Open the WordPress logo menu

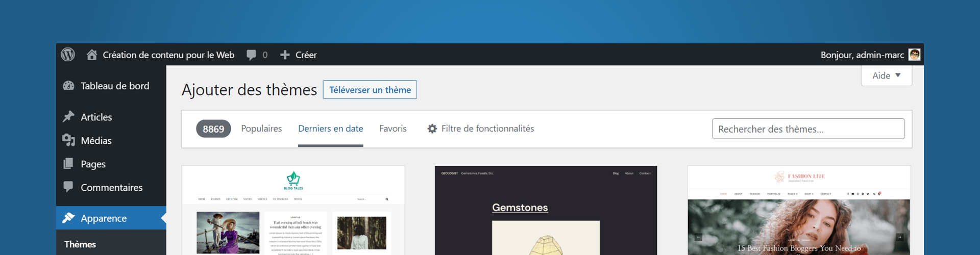tap(68, 55)
